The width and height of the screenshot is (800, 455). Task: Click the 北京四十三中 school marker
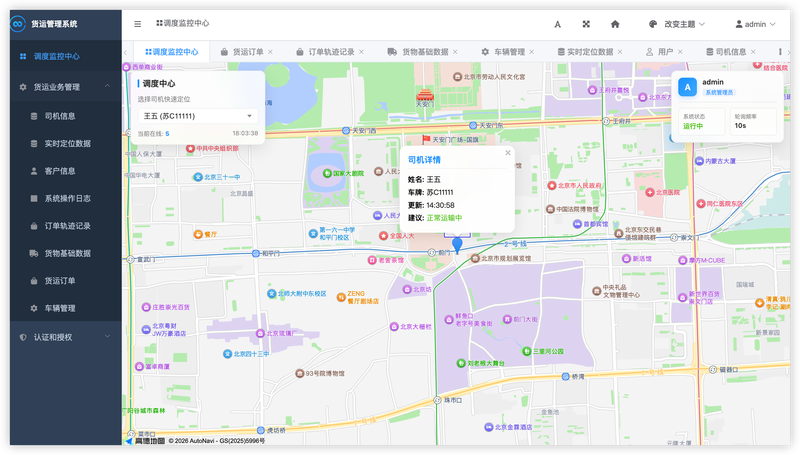click(228, 353)
